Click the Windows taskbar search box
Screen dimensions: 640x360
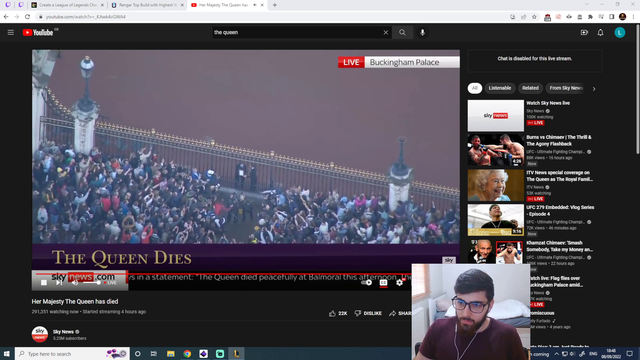(x=72, y=353)
